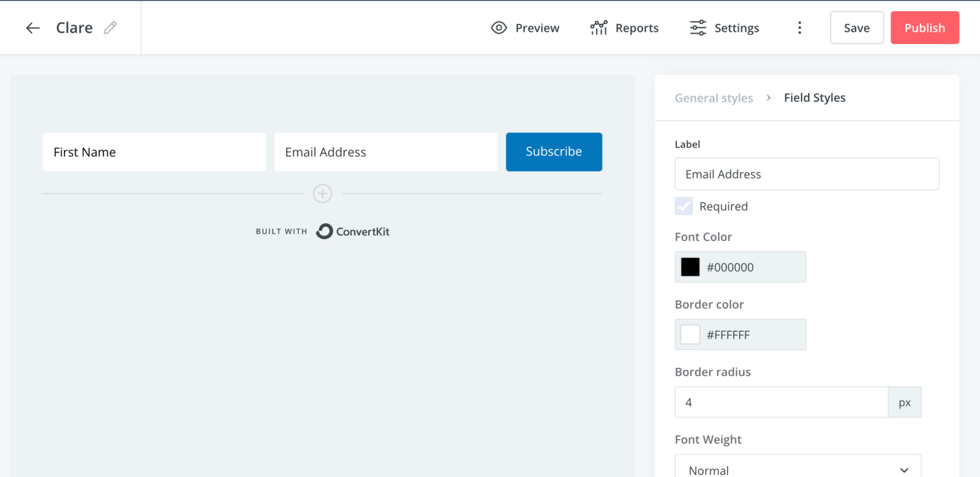Click the form title Clare
This screenshot has height=477, width=980.
74,28
